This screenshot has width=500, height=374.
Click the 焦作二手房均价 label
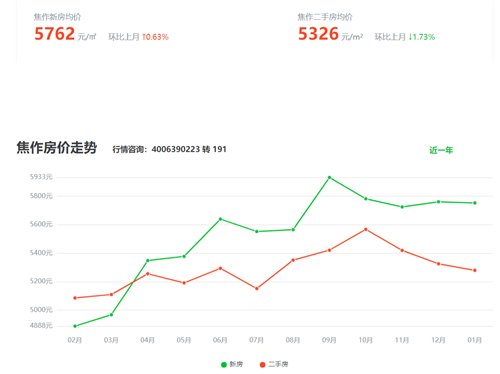tap(325, 17)
